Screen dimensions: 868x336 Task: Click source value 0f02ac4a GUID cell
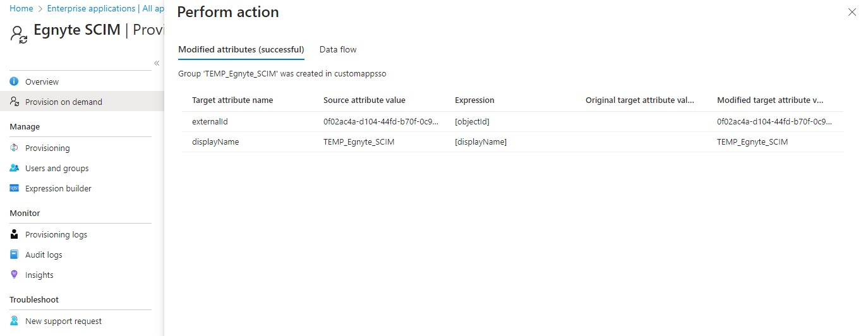[381, 121]
